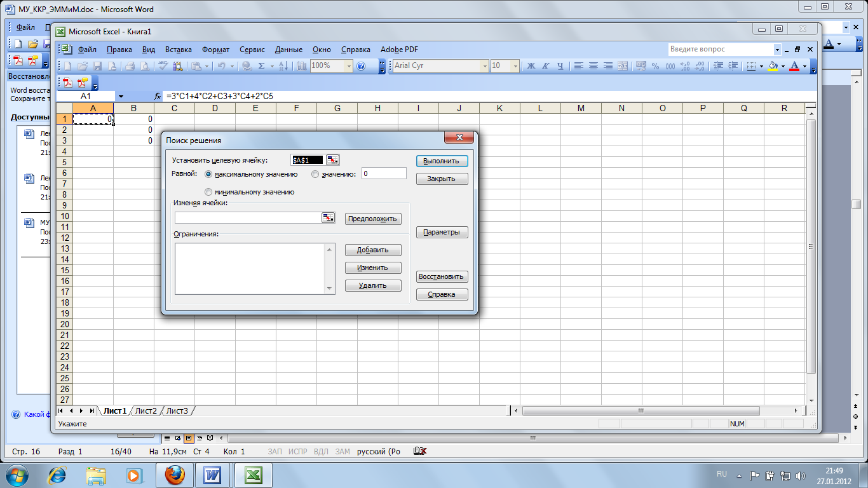Click the Выполнить button
Image resolution: width=868 pixels, height=488 pixels.
pyautogui.click(x=442, y=161)
